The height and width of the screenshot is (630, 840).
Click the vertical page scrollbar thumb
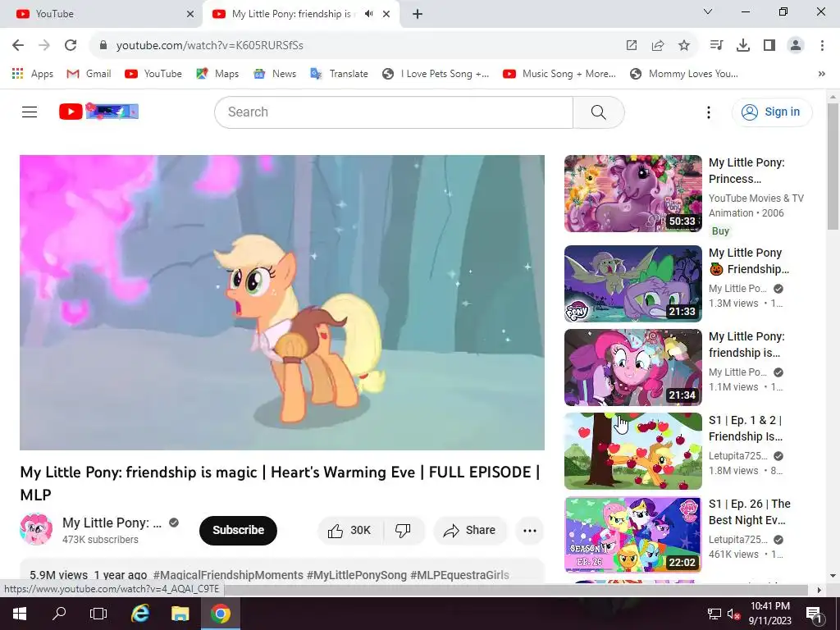click(x=833, y=166)
